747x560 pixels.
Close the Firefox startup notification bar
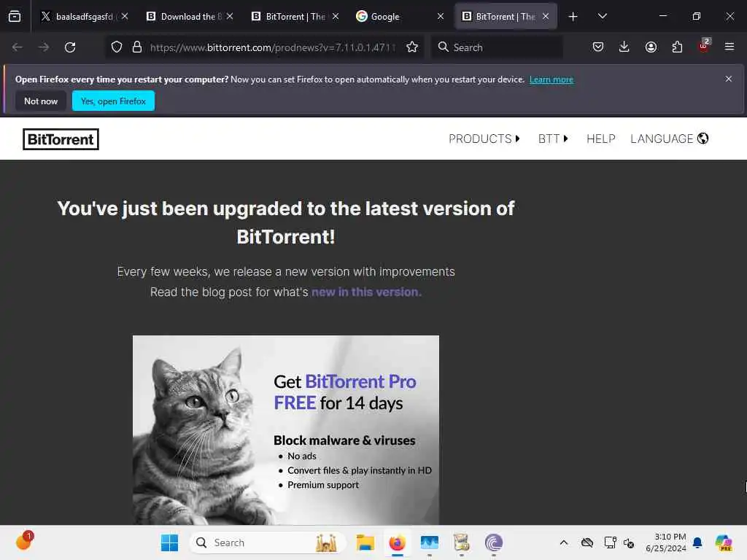tap(729, 79)
